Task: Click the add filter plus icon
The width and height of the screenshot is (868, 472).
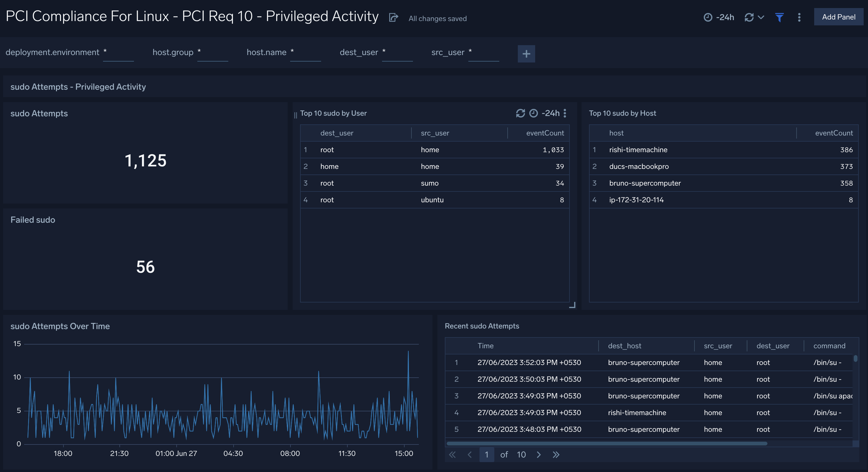Action: [x=526, y=54]
